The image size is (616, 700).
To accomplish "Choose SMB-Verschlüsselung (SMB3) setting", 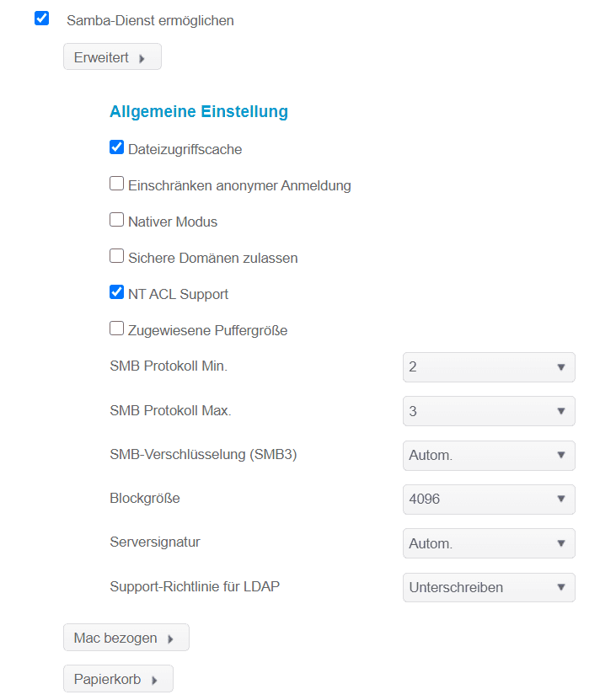I will (x=489, y=456).
